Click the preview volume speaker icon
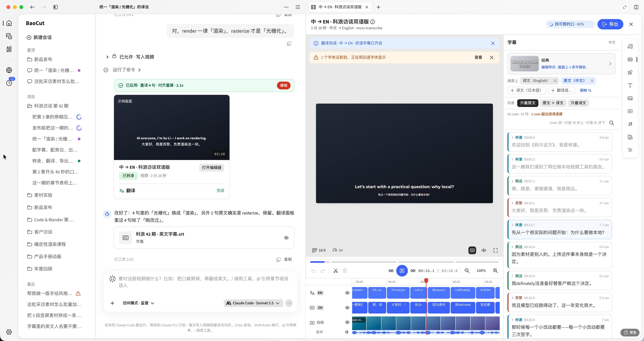Viewport: 644px width, 341px height. pyautogui.click(x=484, y=250)
